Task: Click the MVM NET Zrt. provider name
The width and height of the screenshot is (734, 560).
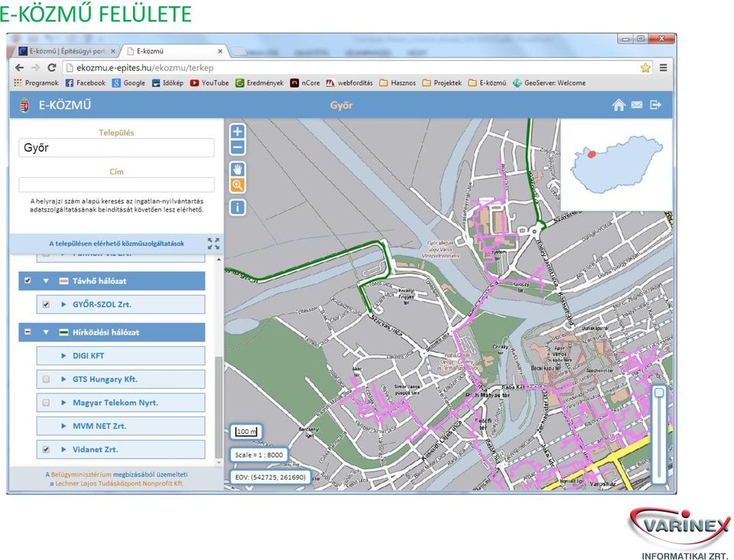Action: point(99,426)
